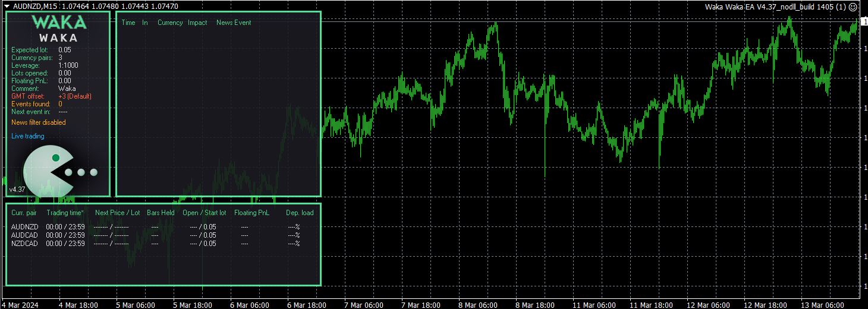This screenshot has height=309, width=868.
Task: Click the last dot in front of Pac-Man
Action: click(x=93, y=172)
